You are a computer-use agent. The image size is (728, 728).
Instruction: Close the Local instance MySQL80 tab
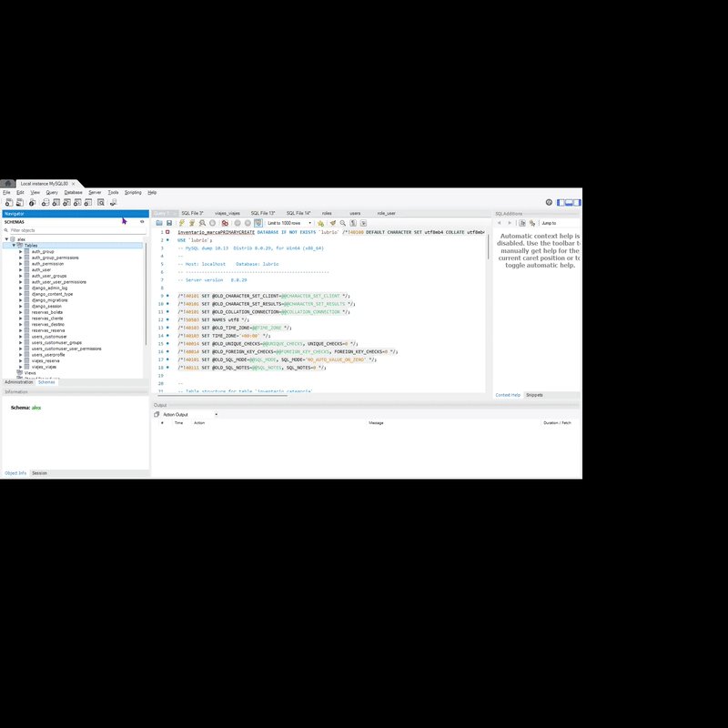pyautogui.click(x=74, y=184)
